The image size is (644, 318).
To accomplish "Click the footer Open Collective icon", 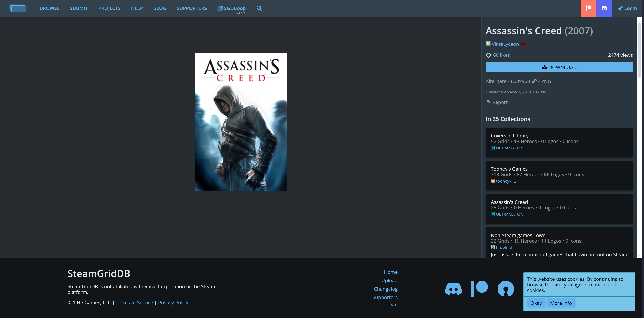I will coord(506,289).
